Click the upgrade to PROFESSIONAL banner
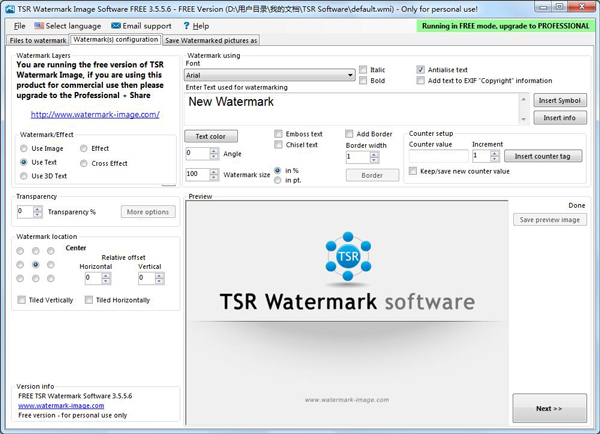The height and width of the screenshot is (434, 600). (505, 26)
